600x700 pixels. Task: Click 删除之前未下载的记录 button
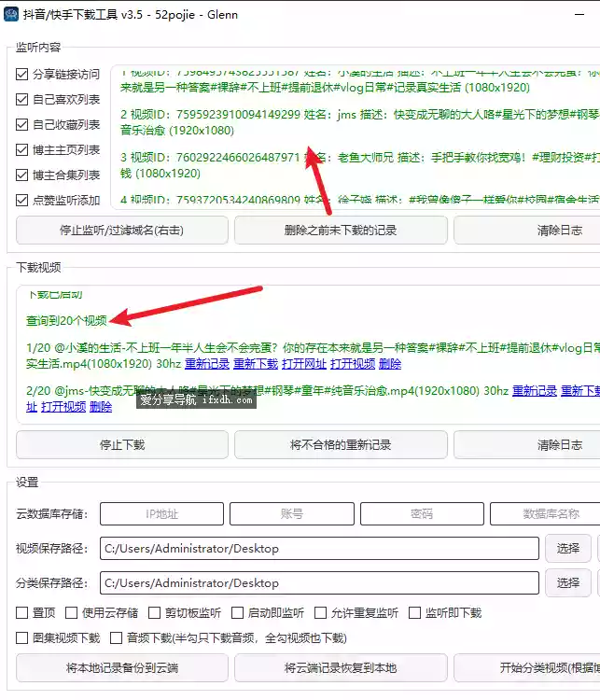pos(341,231)
